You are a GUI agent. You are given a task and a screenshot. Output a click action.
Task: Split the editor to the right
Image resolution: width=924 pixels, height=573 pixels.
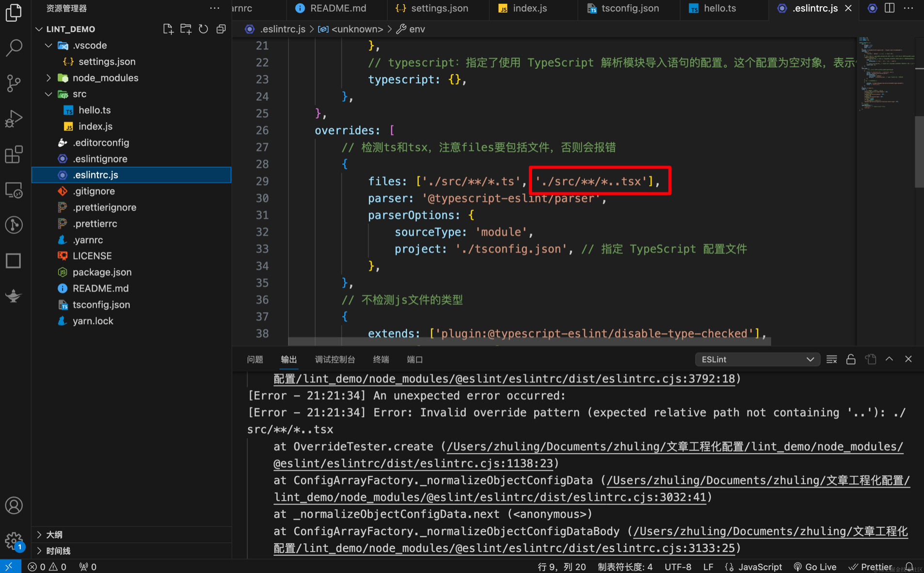pyautogui.click(x=890, y=8)
